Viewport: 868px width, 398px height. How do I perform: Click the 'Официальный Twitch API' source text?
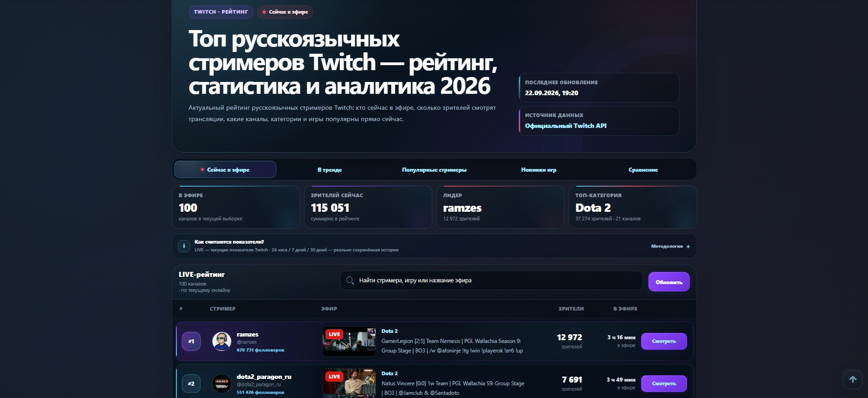pos(566,126)
